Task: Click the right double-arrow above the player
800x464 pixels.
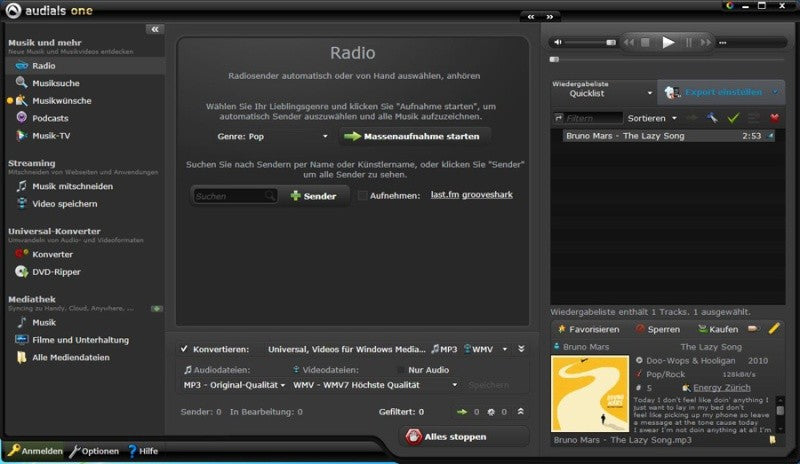Action: click(x=549, y=17)
